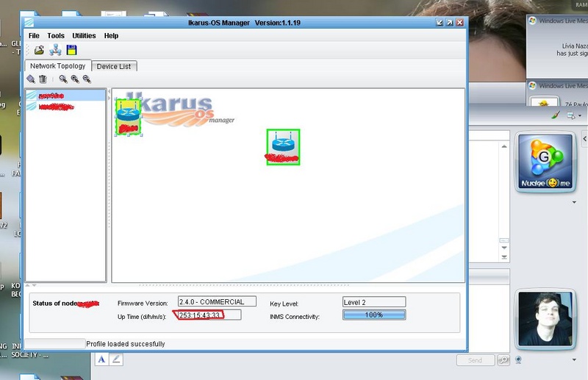Viewport: 588px width, 380px height.
Task: Minimize the Ikarus-OS Manager window
Action: tap(440, 23)
